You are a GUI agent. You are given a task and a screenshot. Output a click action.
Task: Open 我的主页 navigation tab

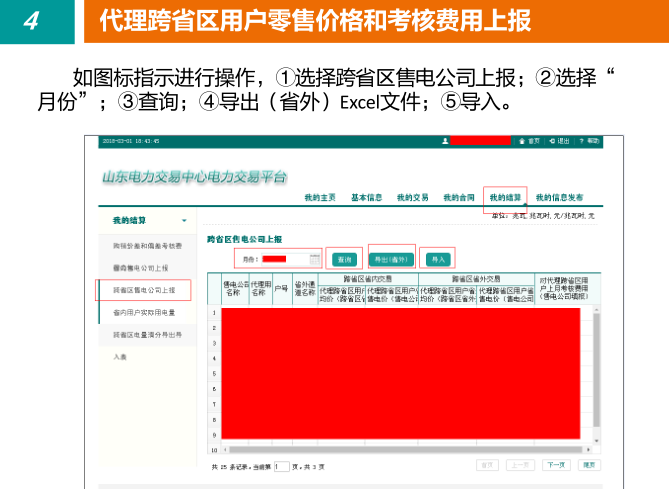click(320, 197)
